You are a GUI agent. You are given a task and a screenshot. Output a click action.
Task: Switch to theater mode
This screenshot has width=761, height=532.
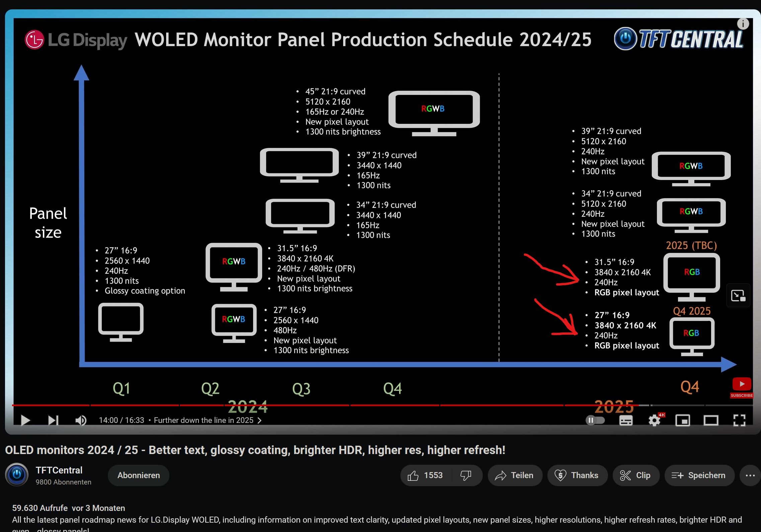[711, 420]
